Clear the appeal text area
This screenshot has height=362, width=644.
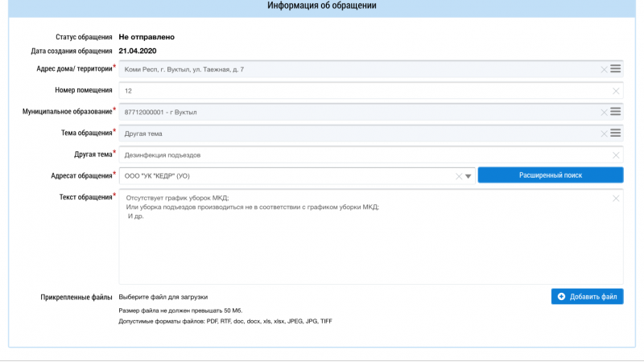(616, 199)
